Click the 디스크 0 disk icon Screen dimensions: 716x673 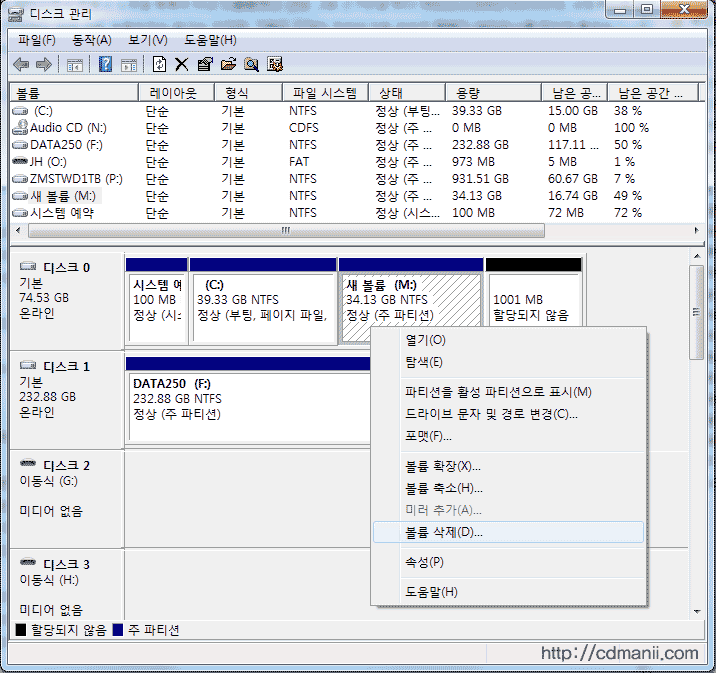pos(28,266)
